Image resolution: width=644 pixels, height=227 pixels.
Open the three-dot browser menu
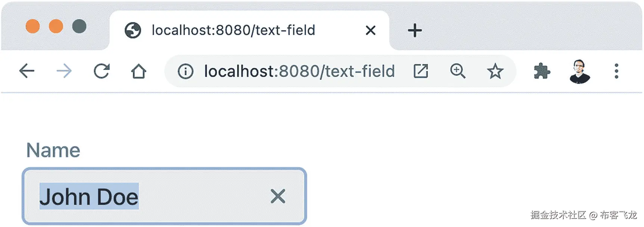pos(616,71)
